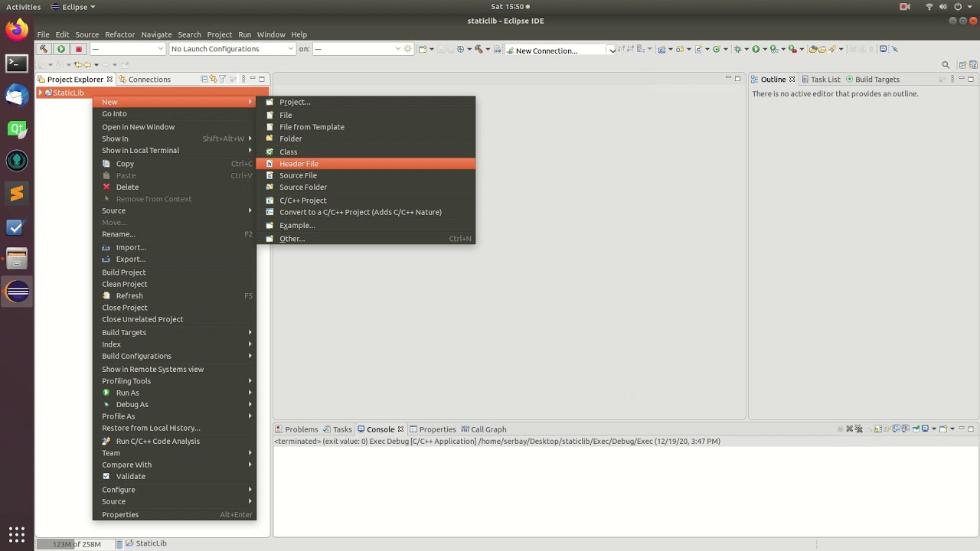Click the New Class toolbar icon

pos(717,49)
